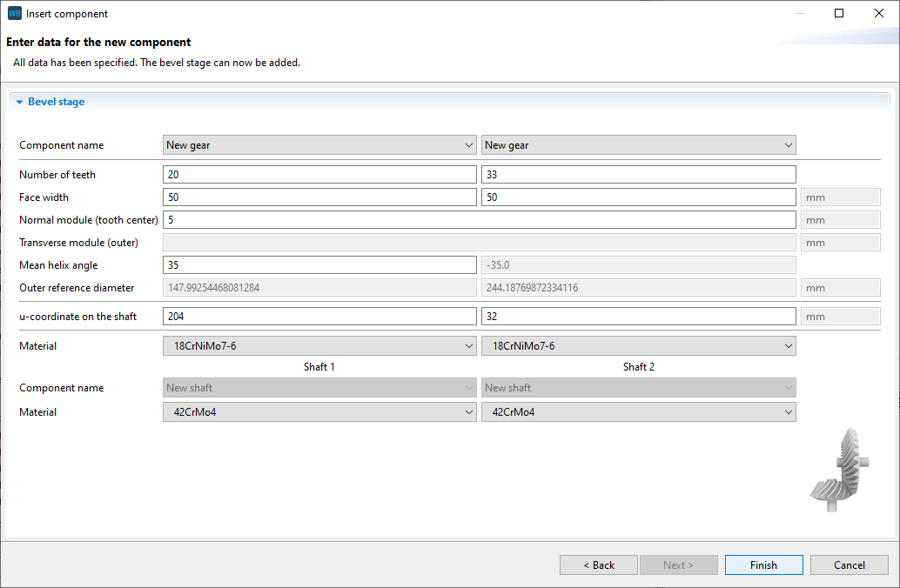
Task: Click the Normal module input field
Action: click(479, 220)
